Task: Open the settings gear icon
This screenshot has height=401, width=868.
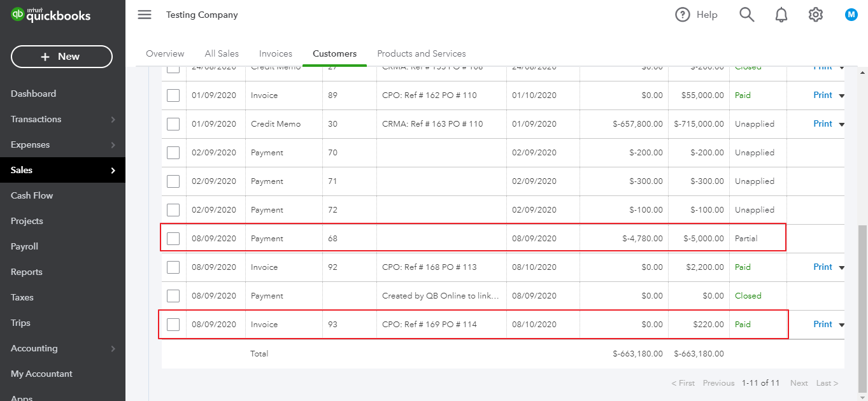Action: coord(816,15)
